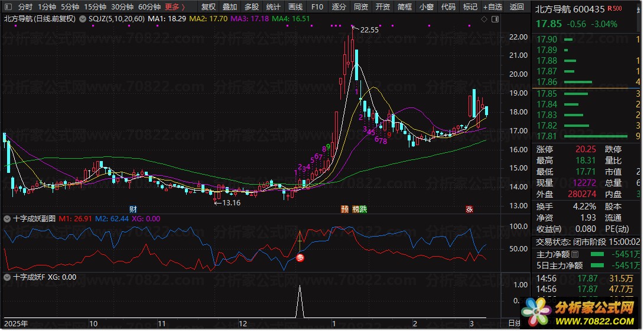Viewport: 644px width, 331px height.
Task: Click the MA3: 17.18 value
Action: [250, 18]
